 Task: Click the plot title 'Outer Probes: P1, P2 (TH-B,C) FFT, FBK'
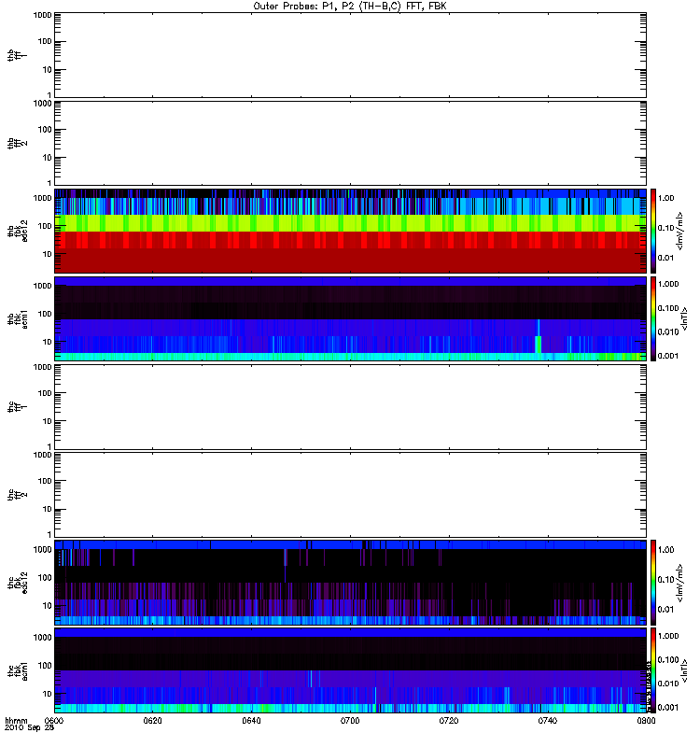pyautogui.click(x=350, y=7)
